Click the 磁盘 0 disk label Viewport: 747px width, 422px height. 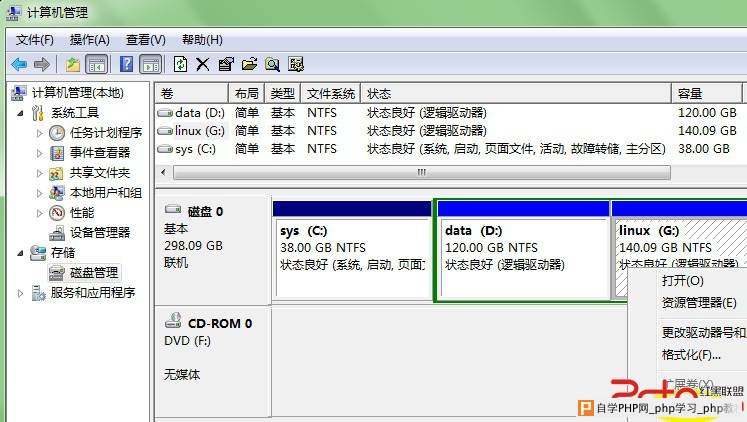(205, 211)
